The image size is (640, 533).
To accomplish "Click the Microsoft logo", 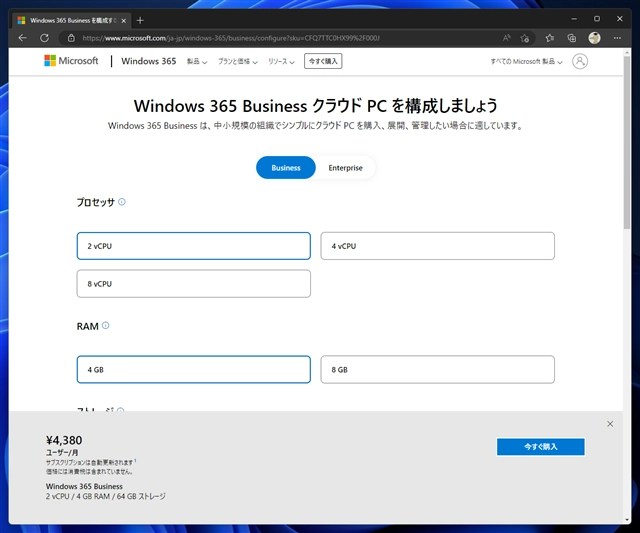I will 71,61.
